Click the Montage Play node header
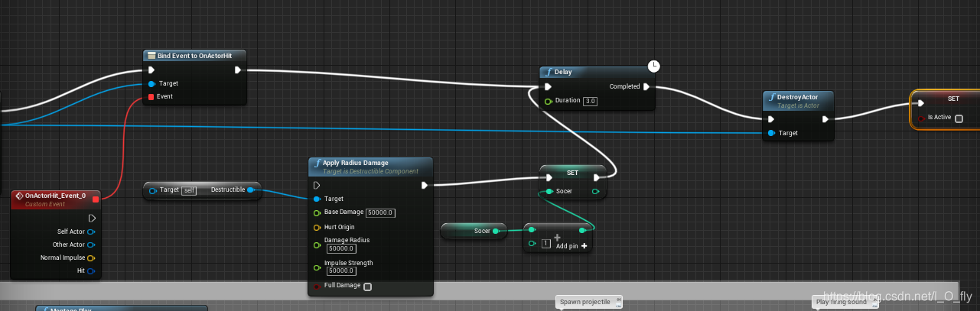Screen dimensions: 980x311 122,308
